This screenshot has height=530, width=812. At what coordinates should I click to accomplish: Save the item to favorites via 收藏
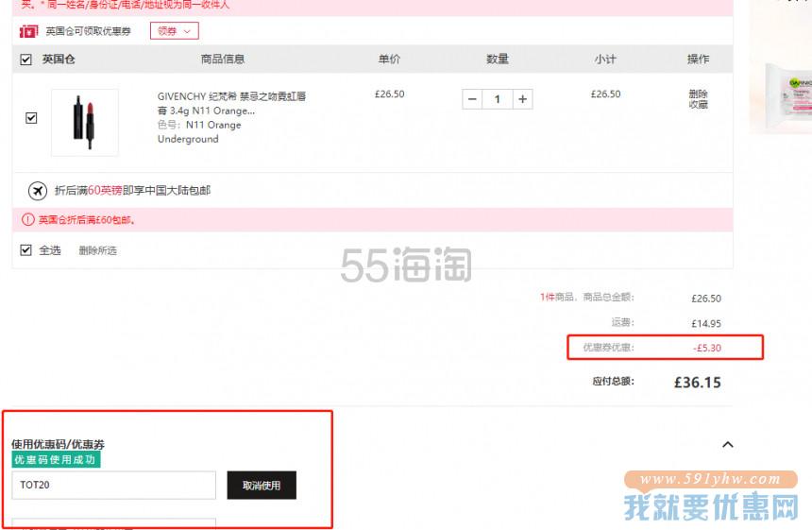(698, 104)
